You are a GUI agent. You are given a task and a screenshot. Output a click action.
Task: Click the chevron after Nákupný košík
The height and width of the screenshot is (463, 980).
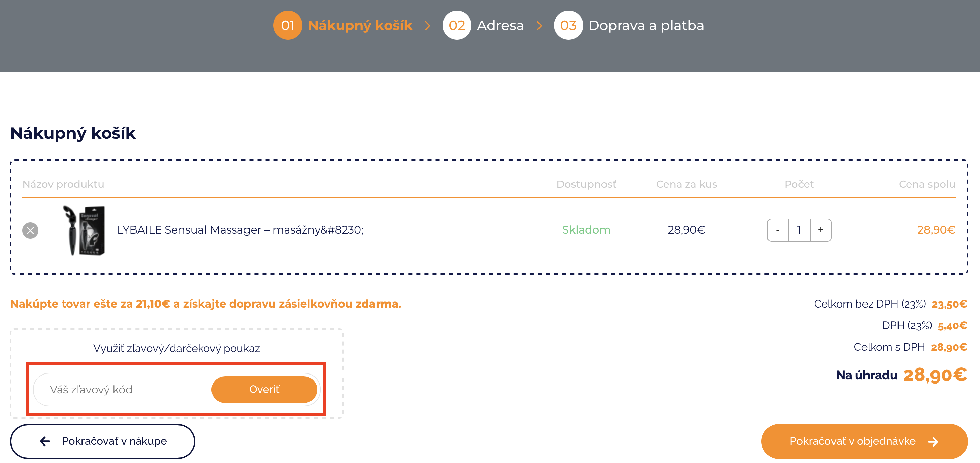pyautogui.click(x=428, y=26)
